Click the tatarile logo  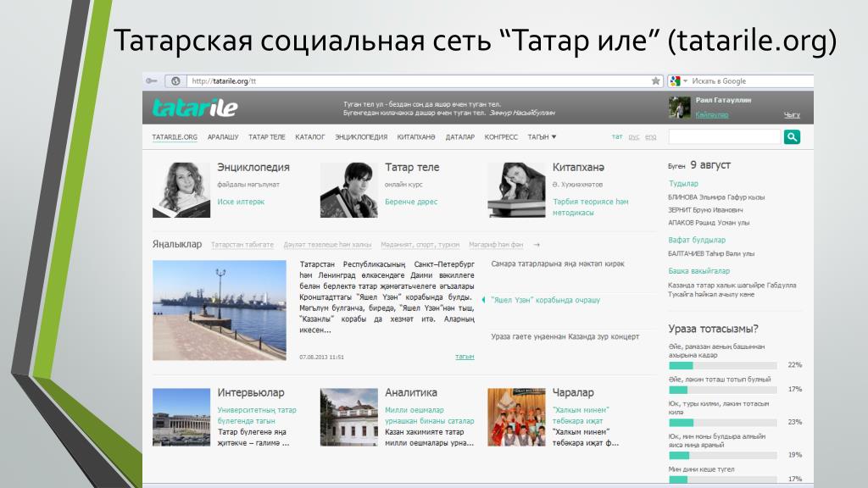[195, 108]
